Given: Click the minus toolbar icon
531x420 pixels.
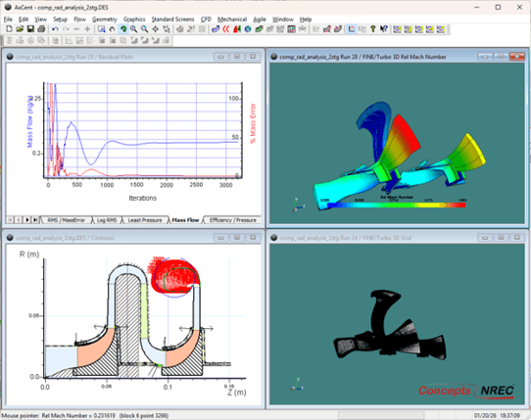Looking at the screenshot, I should [76, 29].
